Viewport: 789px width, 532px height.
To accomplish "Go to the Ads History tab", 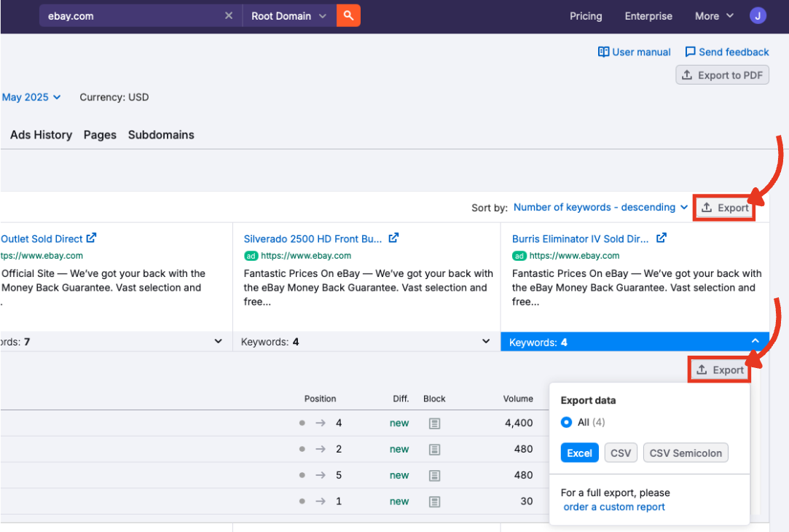I will 41,135.
